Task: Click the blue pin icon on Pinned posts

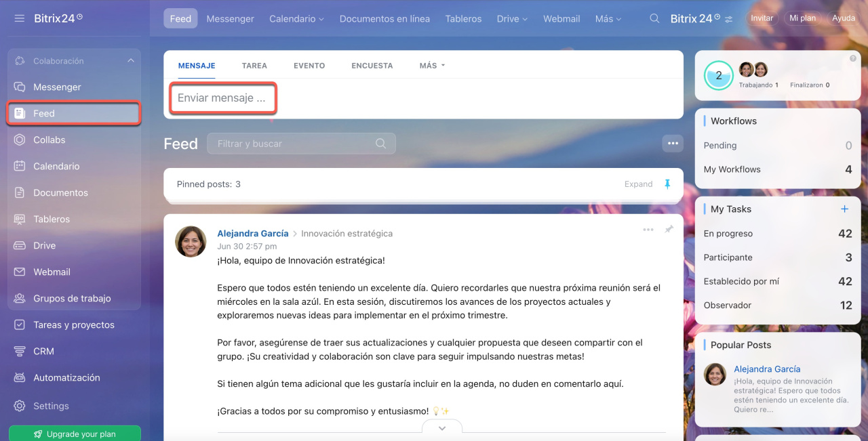Action: (x=667, y=184)
